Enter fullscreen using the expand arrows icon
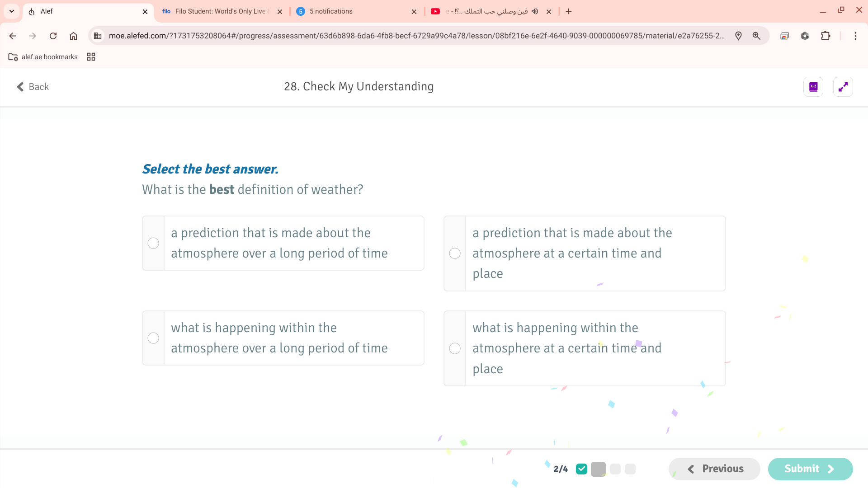Screen dimensions: 868x488 pyautogui.click(x=843, y=86)
